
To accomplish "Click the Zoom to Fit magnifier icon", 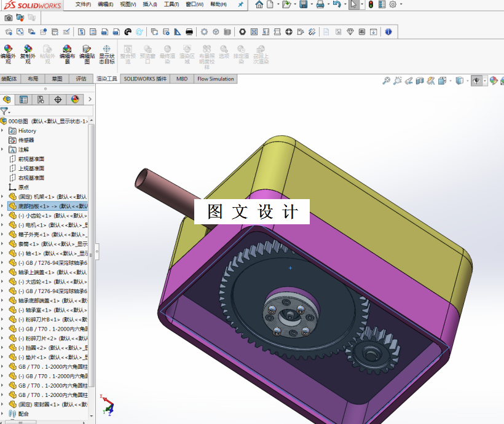I will 386,80.
